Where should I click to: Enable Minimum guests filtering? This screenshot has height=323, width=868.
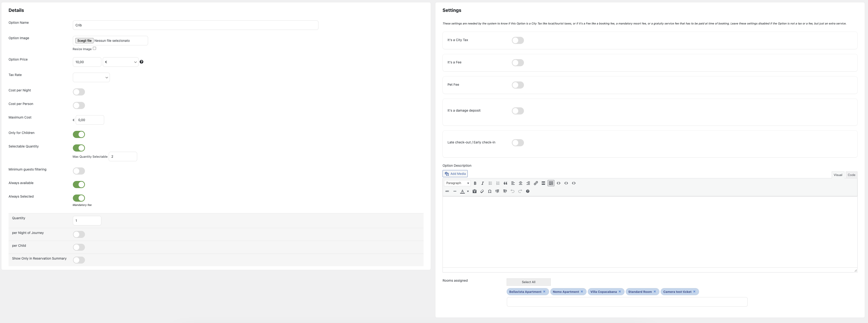79,171
